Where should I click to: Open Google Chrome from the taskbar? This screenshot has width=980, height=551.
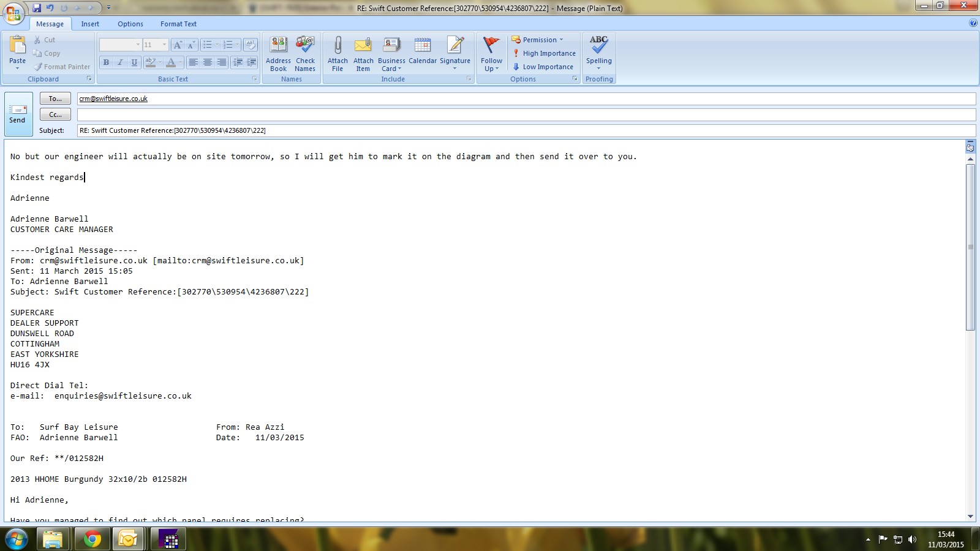[92, 539]
